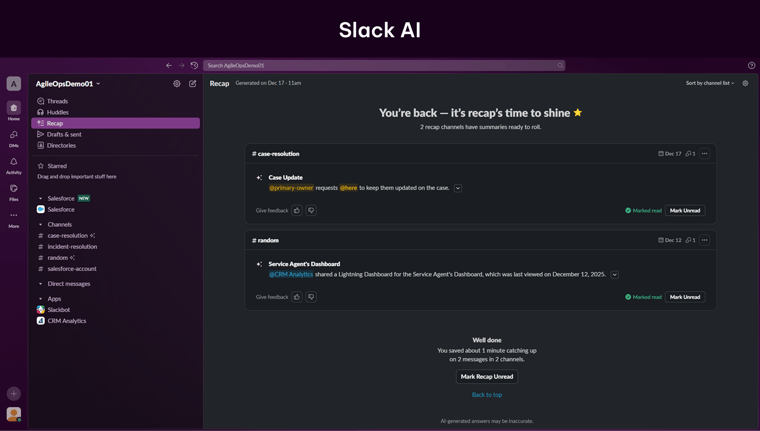Select Recap in the sidebar
Screen dimensions: 760x431
tap(115, 123)
